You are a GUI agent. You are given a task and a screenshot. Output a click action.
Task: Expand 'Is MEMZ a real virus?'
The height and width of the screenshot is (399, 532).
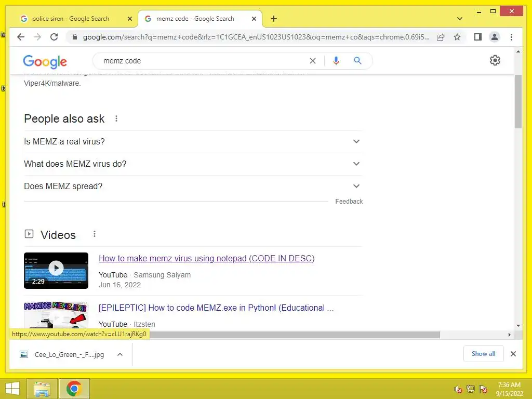[x=193, y=141]
